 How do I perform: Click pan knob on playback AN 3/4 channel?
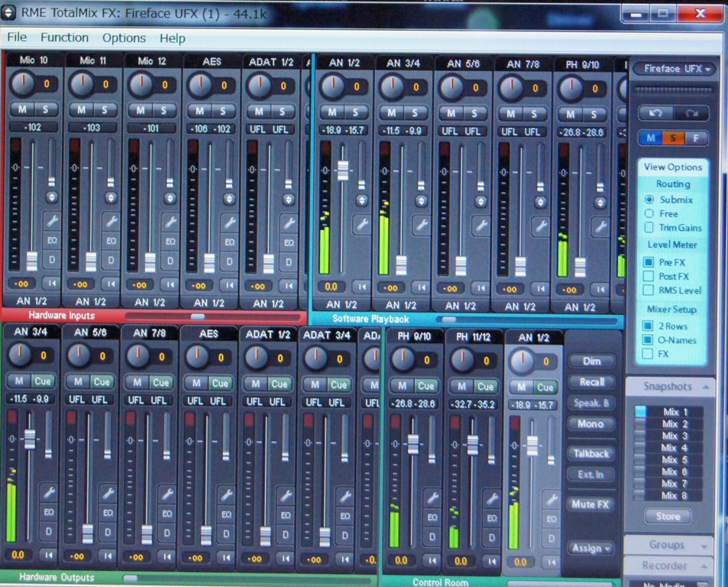[x=392, y=86]
